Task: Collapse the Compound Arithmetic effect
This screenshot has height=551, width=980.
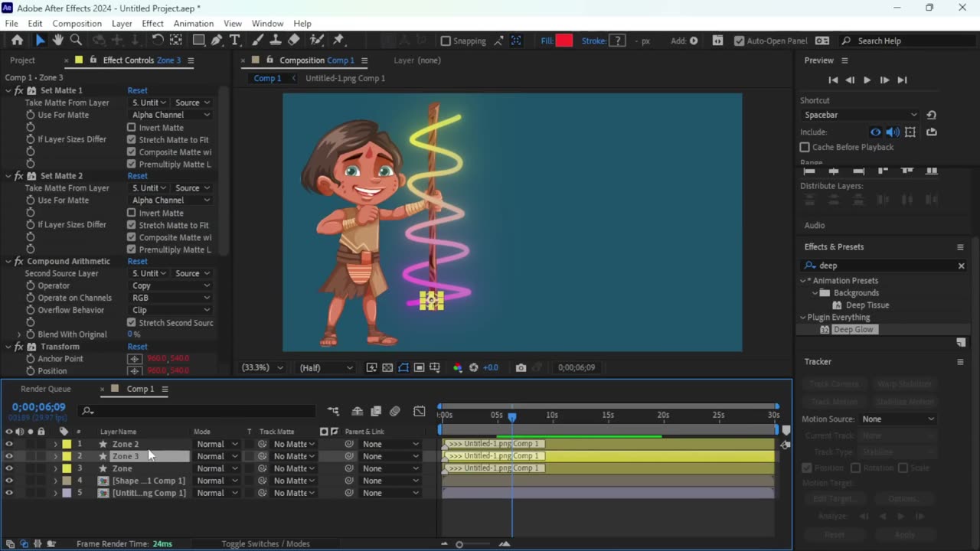Action: tap(8, 262)
